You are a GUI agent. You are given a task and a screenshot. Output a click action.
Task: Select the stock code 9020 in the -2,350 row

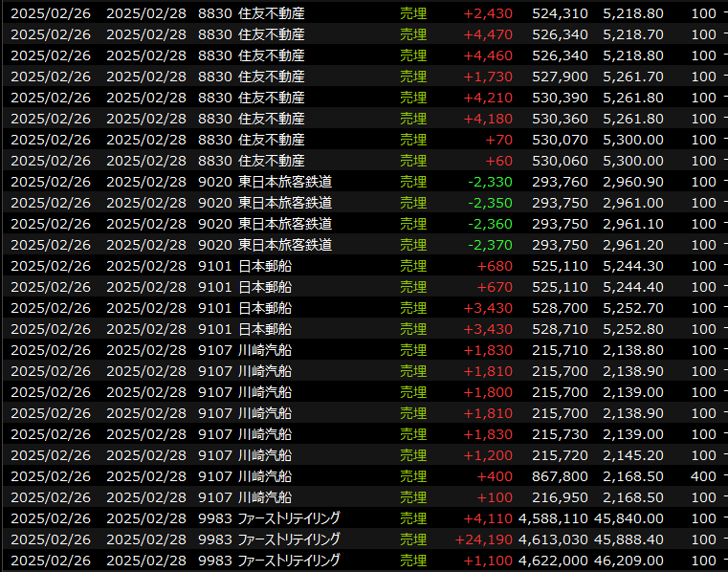coord(214,203)
